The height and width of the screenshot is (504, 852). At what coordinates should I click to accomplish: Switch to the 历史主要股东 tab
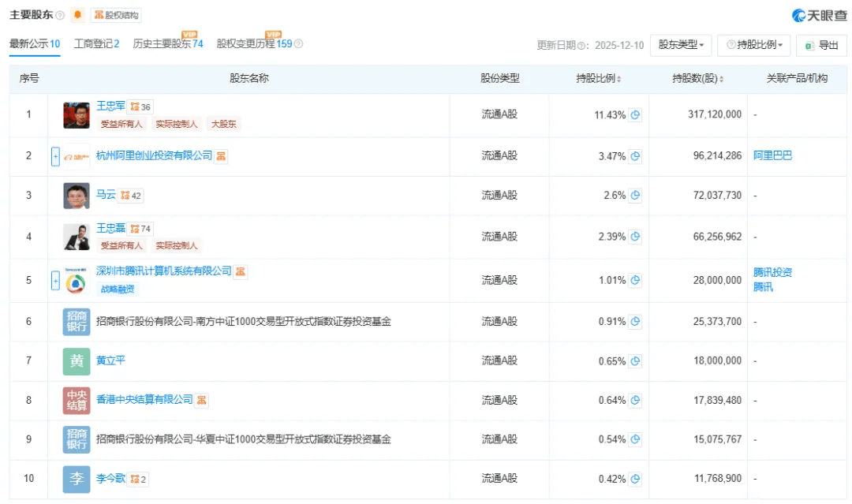pyautogui.click(x=167, y=44)
